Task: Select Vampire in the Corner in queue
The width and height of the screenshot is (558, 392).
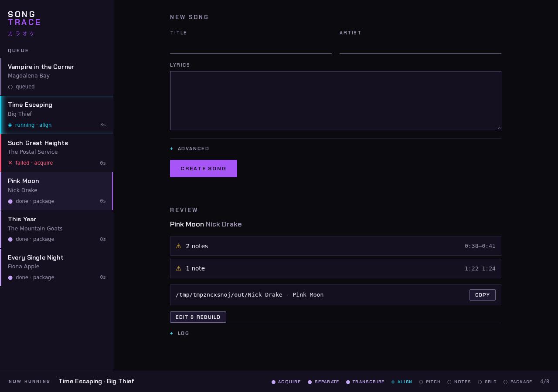Action: click(x=57, y=77)
